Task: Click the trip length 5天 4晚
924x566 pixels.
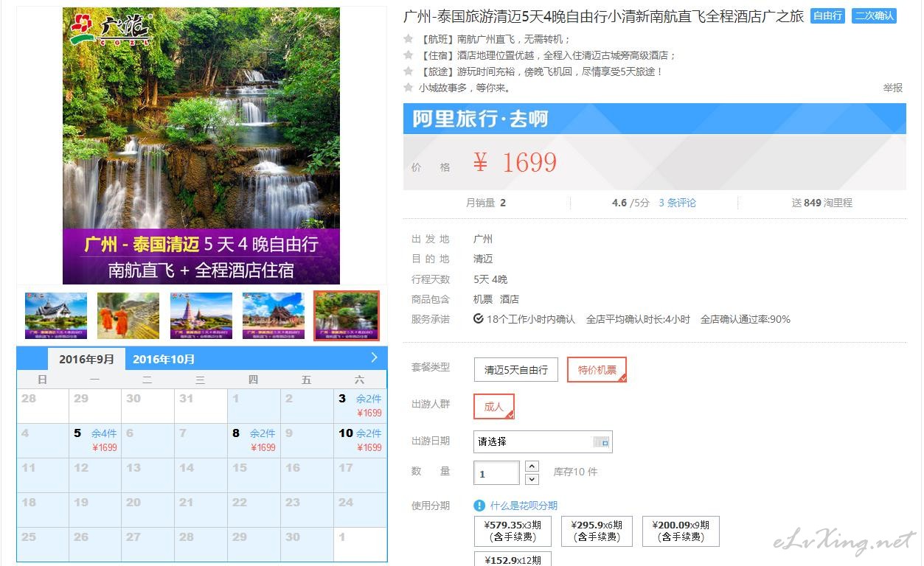Action: (x=490, y=279)
